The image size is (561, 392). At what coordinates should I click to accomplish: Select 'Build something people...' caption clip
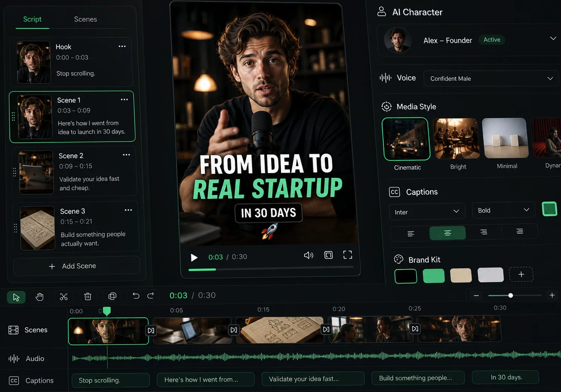click(418, 378)
